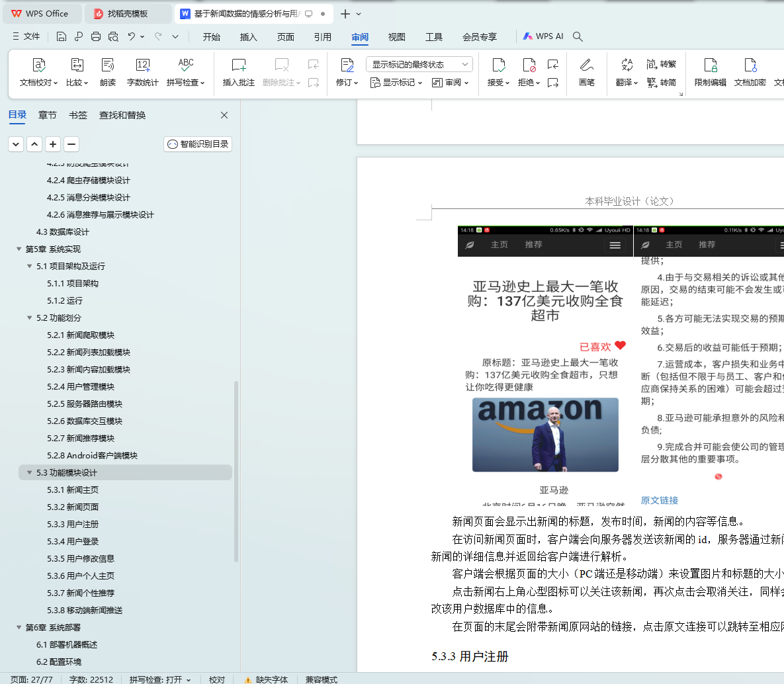Click the Undo arrow icon
Image resolution: width=784 pixels, height=684 pixels.
(x=131, y=36)
